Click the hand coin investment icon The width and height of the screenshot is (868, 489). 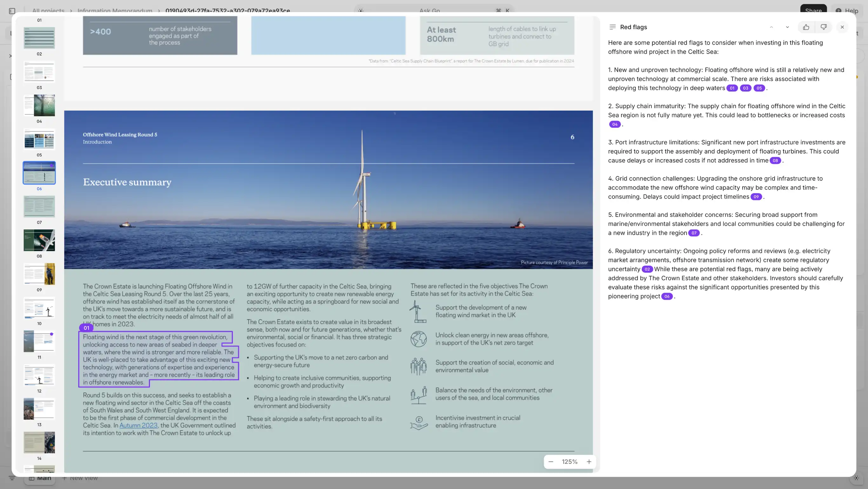[x=419, y=423]
